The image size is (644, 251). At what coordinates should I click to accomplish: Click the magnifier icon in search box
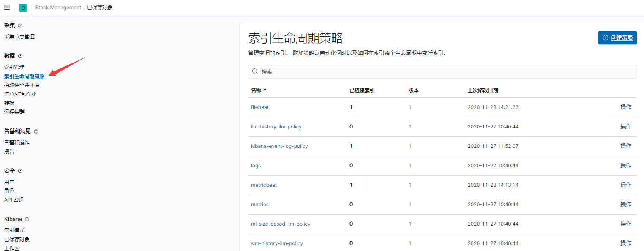pyautogui.click(x=255, y=71)
